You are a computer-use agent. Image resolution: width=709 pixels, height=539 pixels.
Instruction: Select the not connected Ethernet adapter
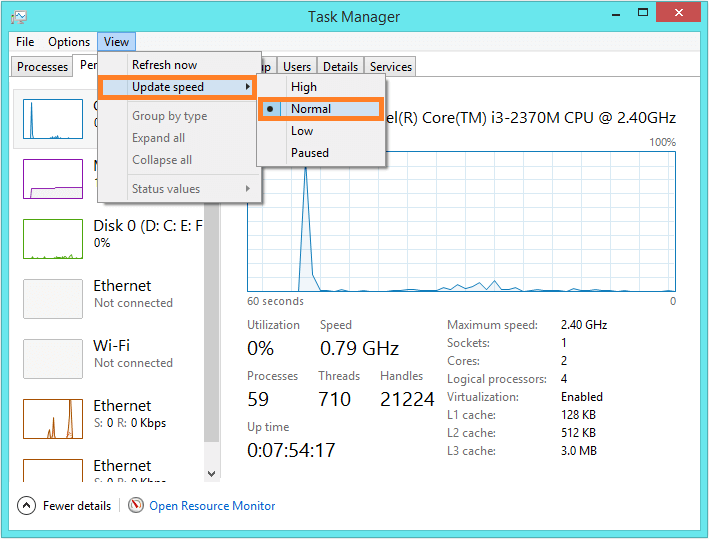pyautogui.click(x=53, y=299)
